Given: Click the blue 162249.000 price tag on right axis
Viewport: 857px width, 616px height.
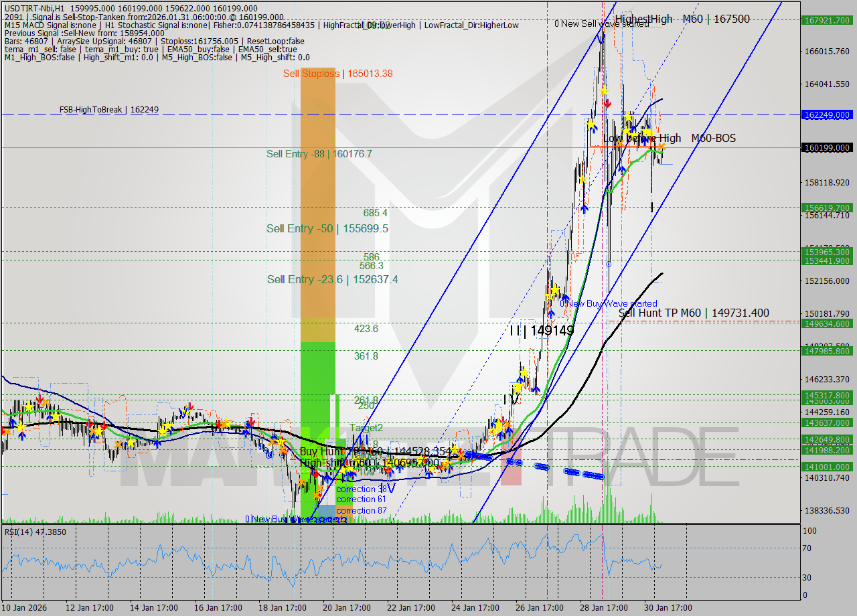Looking at the screenshot, I should pyautogui.click(x=828, y=114).
